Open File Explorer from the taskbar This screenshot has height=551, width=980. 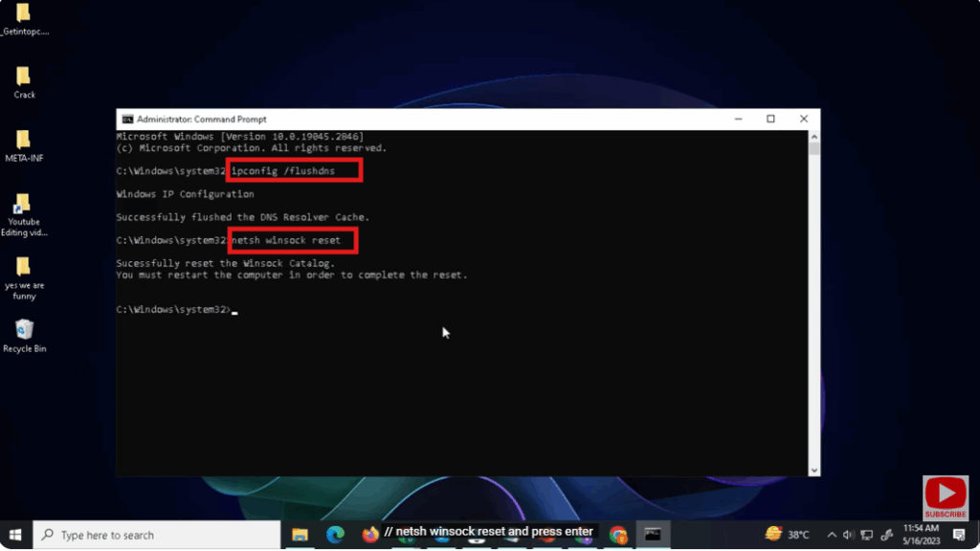pyautogui.click(x=300, y=534)
